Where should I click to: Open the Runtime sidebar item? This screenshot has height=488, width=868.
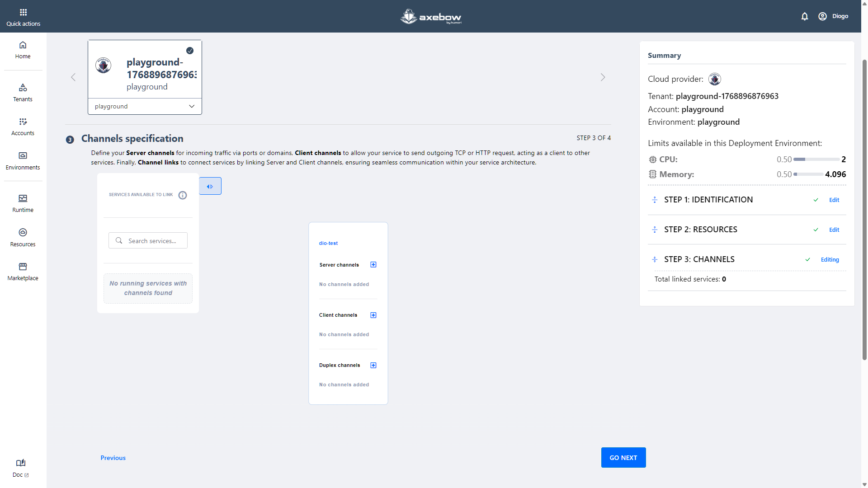pyautogui.click(x=23, y=203)
